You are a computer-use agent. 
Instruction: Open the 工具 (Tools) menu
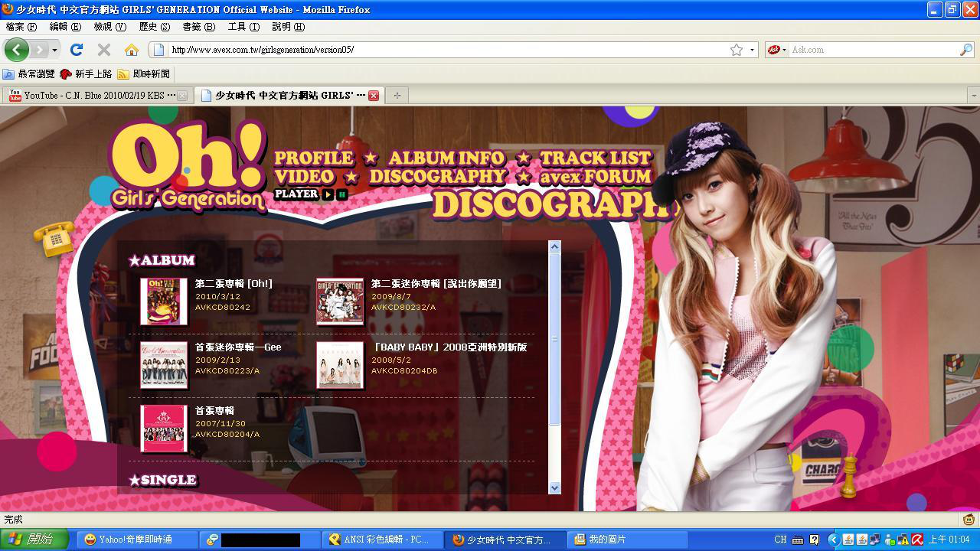tap(243, 27)
